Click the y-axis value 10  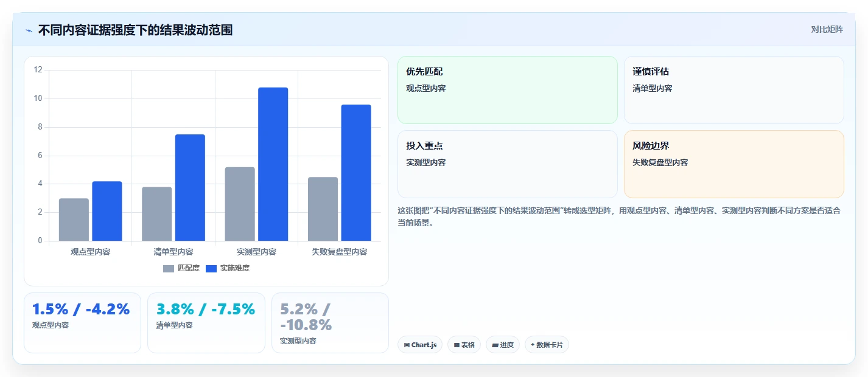(38, 99)
